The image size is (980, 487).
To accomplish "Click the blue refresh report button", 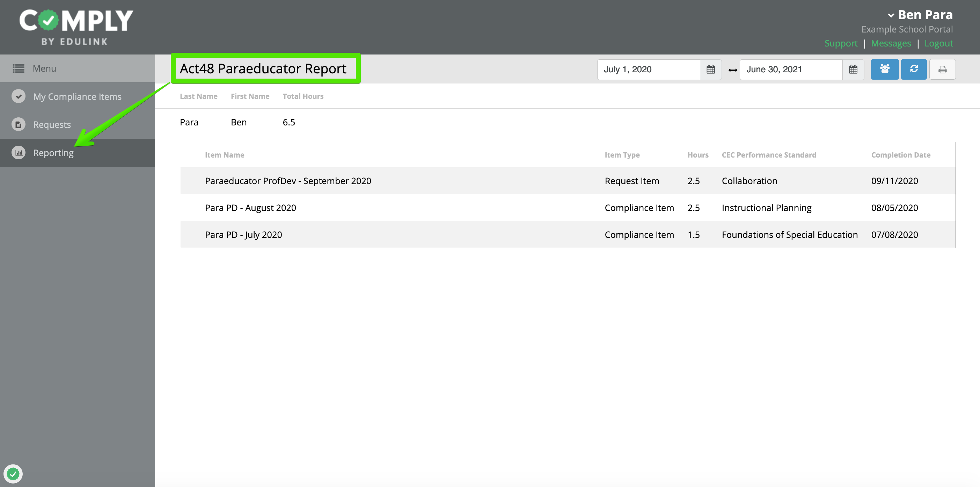I will tap(913, 69).
